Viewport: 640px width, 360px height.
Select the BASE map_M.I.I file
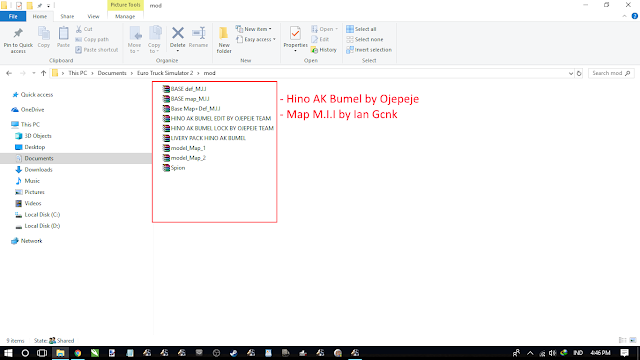pos(186,99)
